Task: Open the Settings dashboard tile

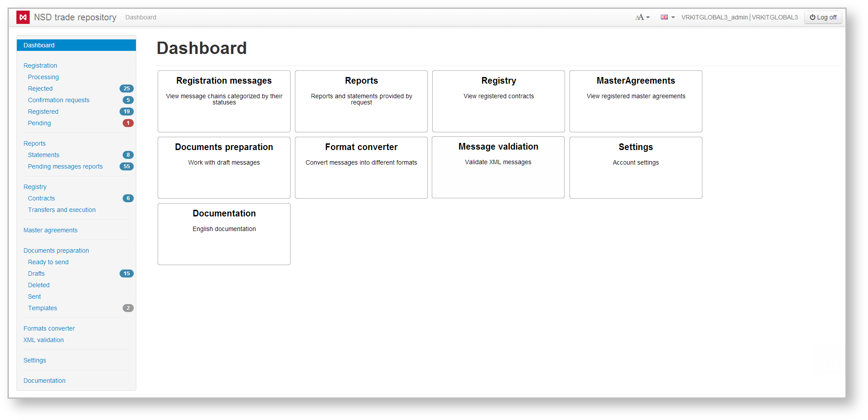Action: 636,168
